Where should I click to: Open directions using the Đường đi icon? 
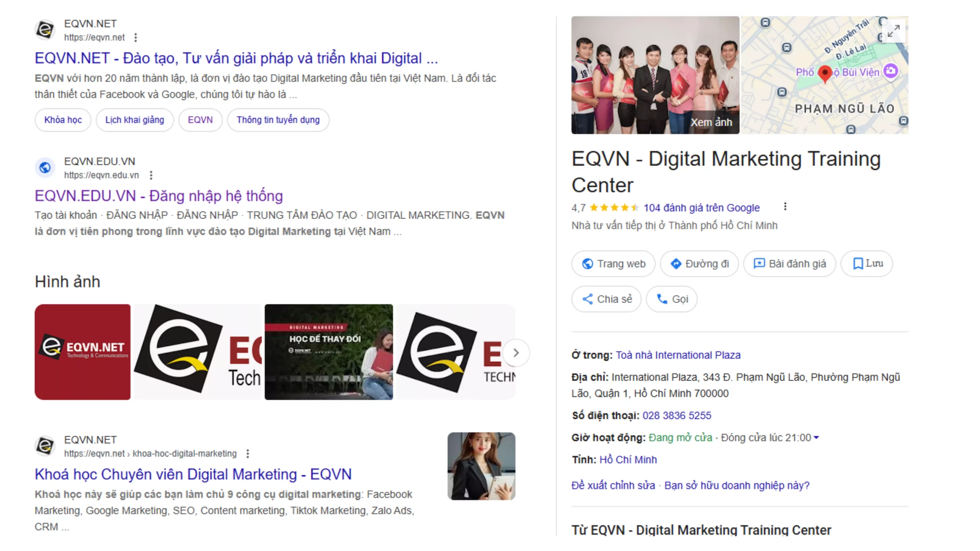click(x=676, y=264)
